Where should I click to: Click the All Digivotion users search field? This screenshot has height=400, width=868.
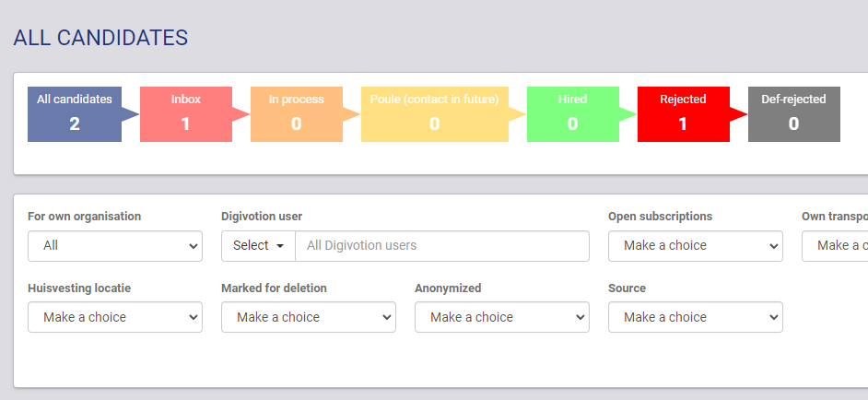coord(441,246)
